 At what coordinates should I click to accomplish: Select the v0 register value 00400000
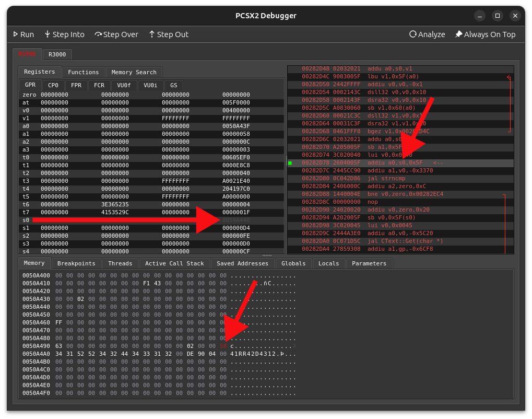click(236, 110)
